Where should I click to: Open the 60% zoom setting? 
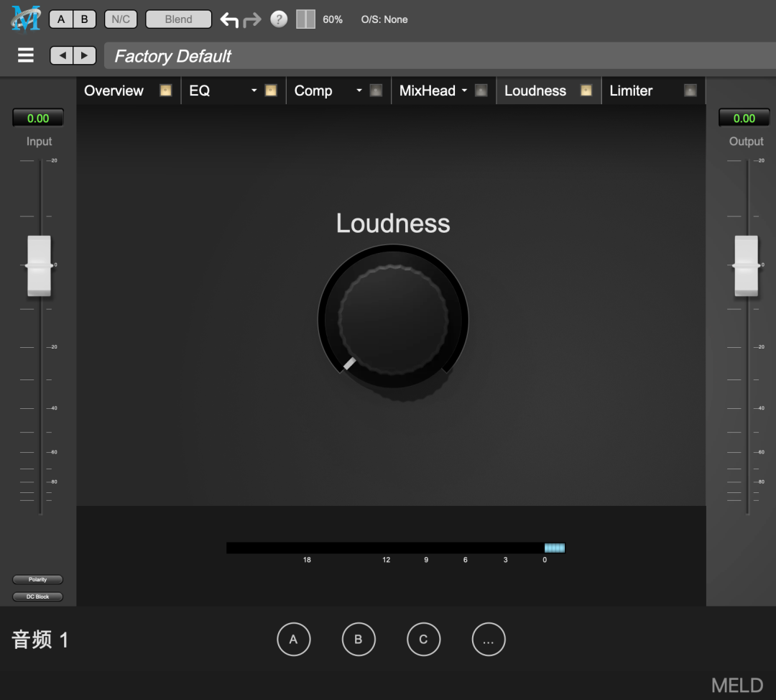(333, 20)
